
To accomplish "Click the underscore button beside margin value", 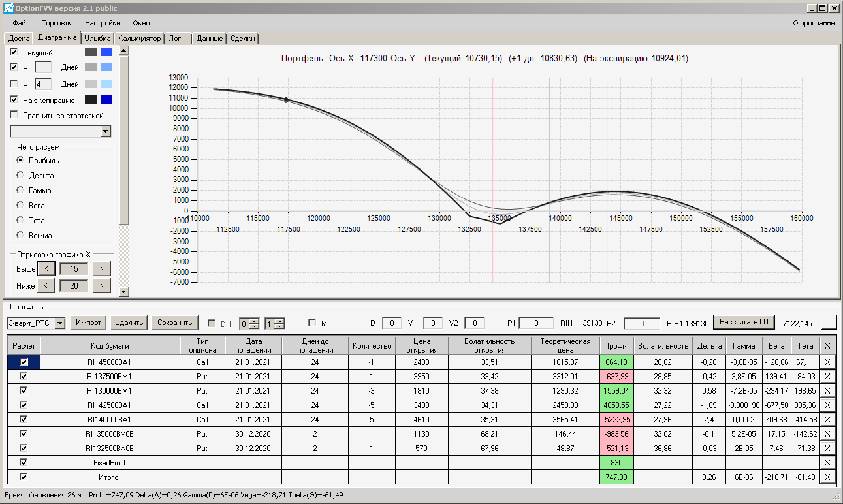I will [829, 323].
